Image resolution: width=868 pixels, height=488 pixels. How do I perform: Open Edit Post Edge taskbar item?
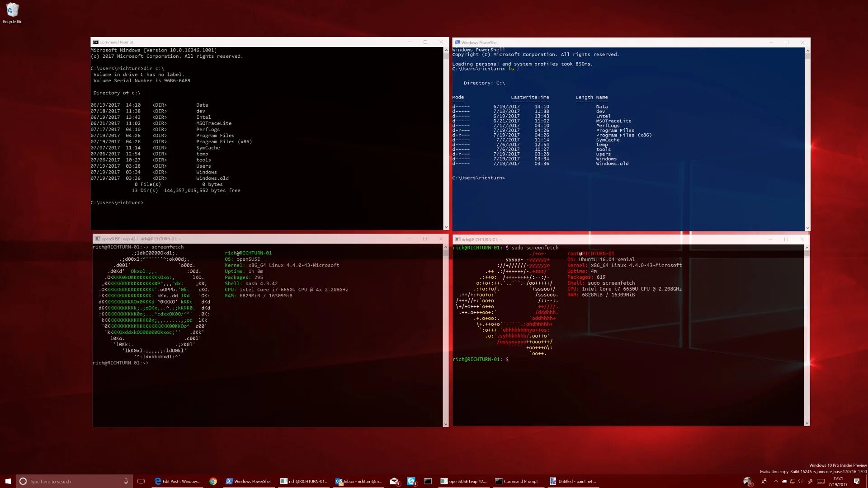pyautogui.click(x=177, y=481)
